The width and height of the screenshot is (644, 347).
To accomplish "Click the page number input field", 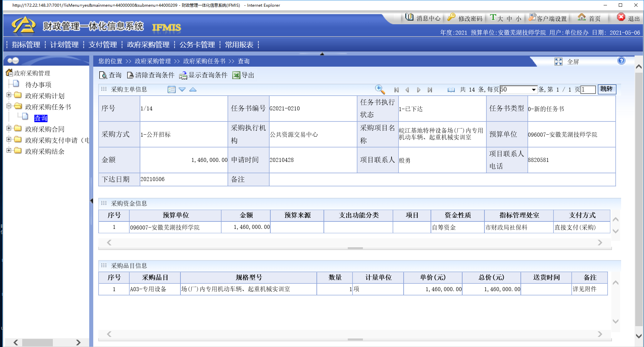I will click(588, 90).
